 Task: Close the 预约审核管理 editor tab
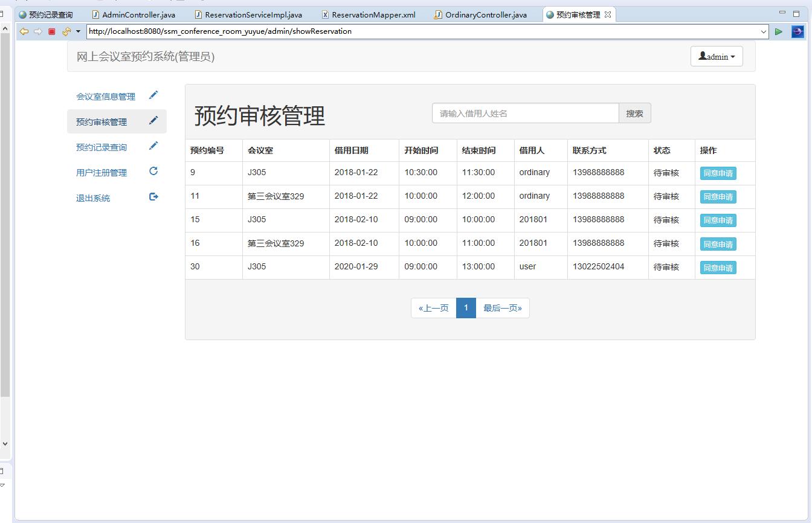(608, 14)
